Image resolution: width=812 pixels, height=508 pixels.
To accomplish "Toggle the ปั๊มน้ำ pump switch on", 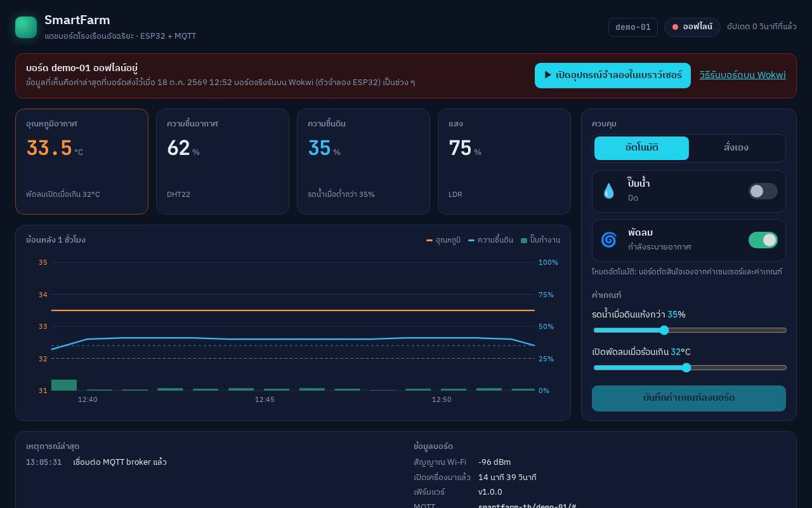I will (x=763, y=191).
